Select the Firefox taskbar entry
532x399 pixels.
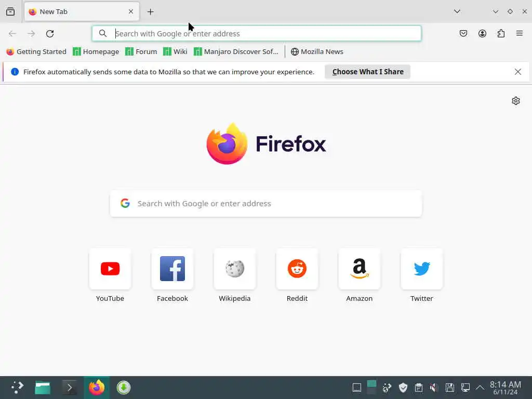coord(97,388)
